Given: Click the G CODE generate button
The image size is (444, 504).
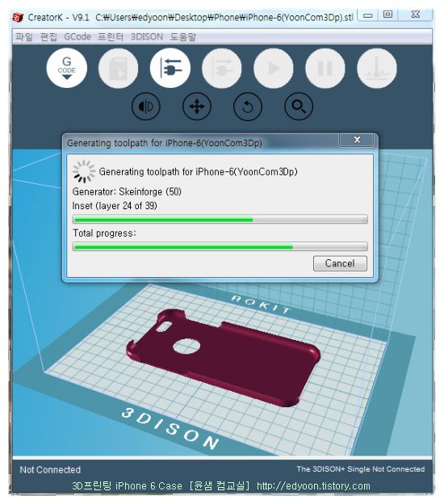Looking at the screenshot, I should point(67,68).
